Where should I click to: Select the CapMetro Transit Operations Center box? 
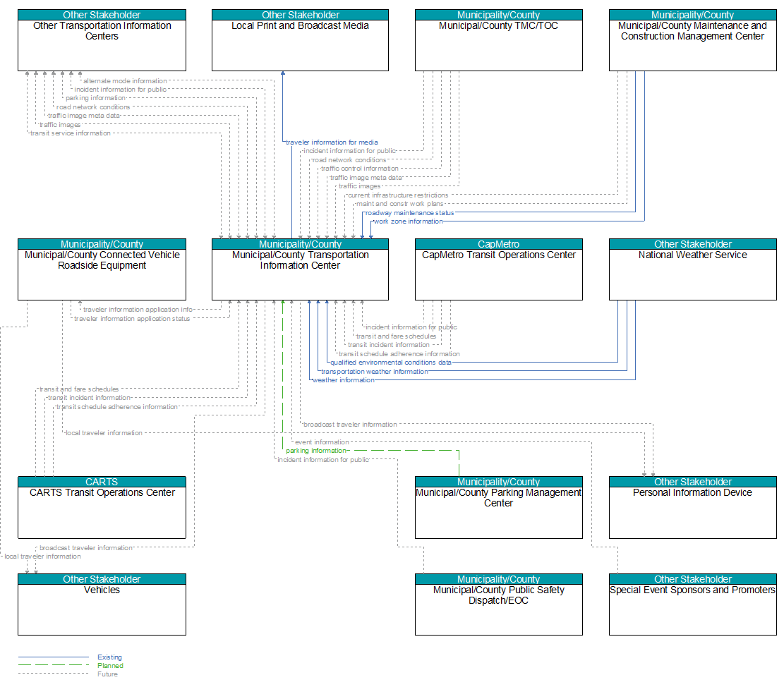(x=498, y=269)
